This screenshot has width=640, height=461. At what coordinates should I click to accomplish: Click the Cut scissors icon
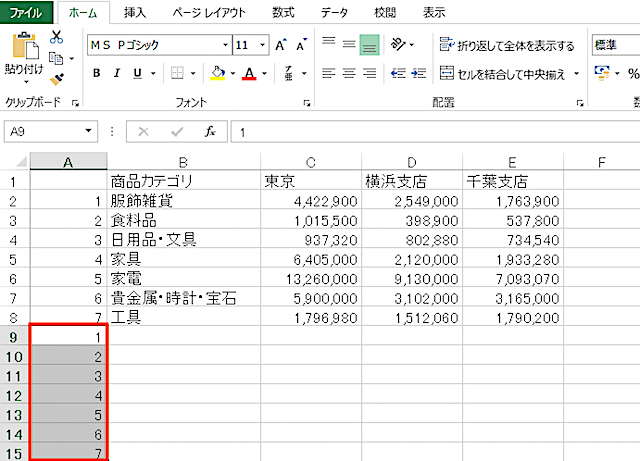(x=56, y=38)
